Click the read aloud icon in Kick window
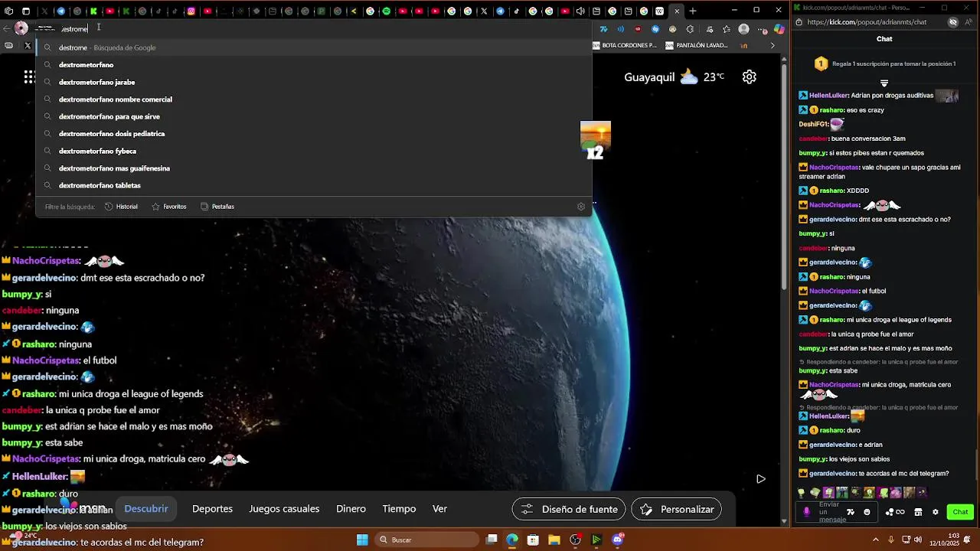This screenshot has height=551, width=980. click(969, 22)
